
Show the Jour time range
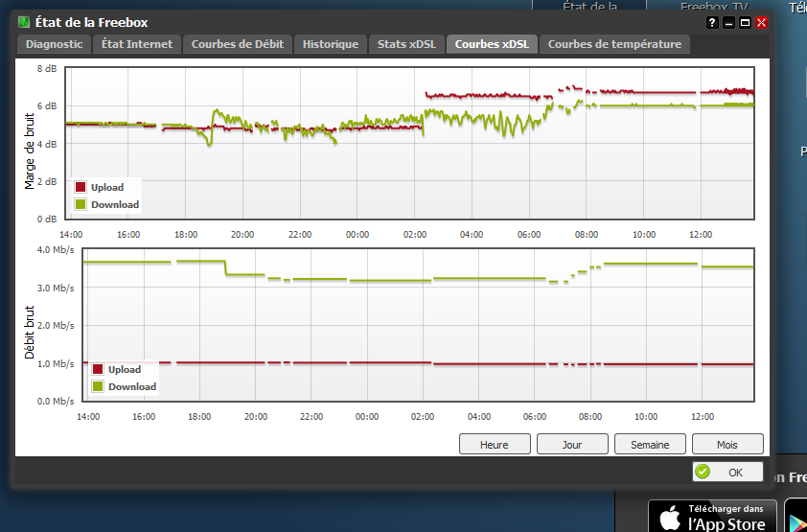(x=572, y=444)
